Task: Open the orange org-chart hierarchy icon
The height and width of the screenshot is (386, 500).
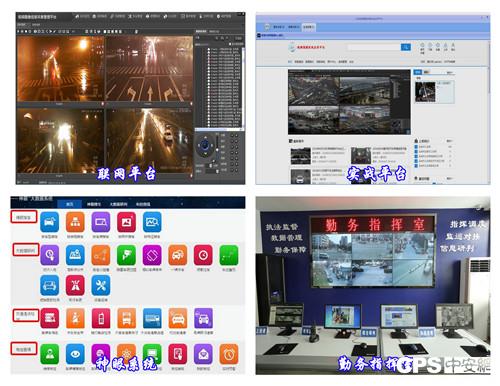Action: [x=75, y=221]
